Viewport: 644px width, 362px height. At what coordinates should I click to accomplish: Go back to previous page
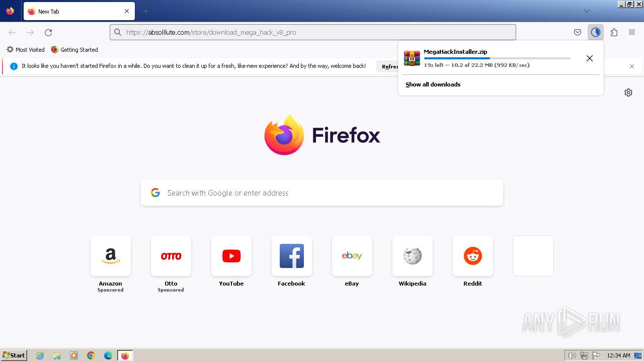12,32
